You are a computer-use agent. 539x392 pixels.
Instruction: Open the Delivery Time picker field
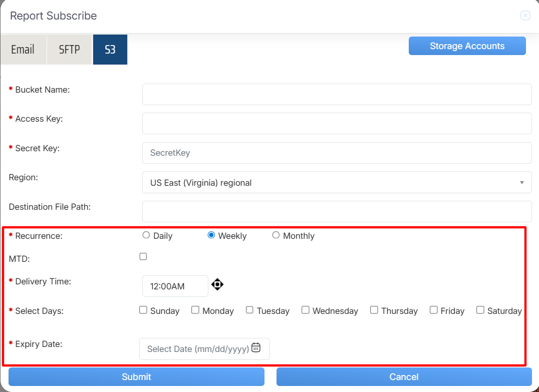tap(175, 286)
